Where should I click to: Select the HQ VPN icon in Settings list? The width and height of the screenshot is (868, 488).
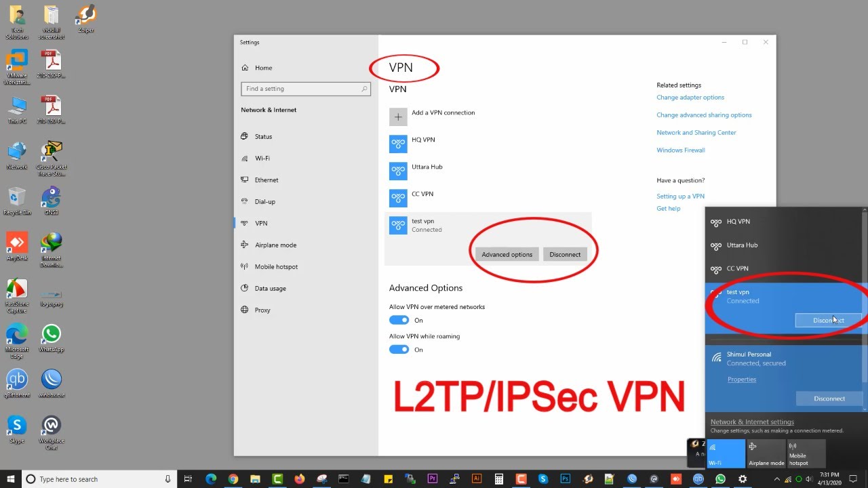(x=398, y=144)
